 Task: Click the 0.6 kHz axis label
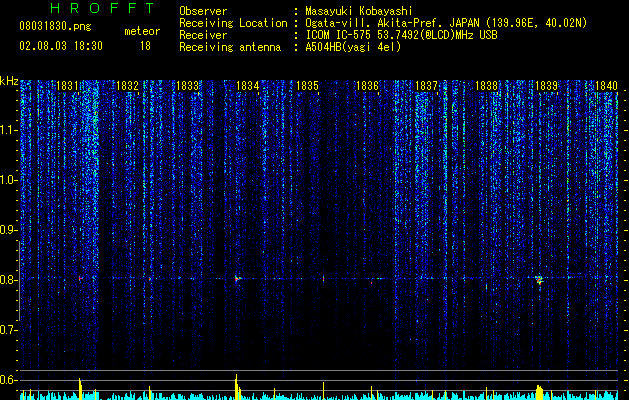[8, 380]
